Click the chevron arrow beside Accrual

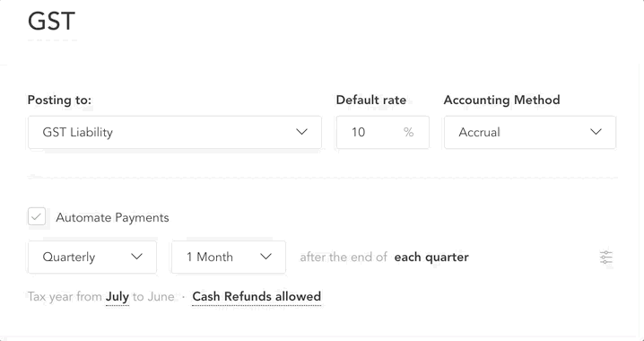[596, 132]
